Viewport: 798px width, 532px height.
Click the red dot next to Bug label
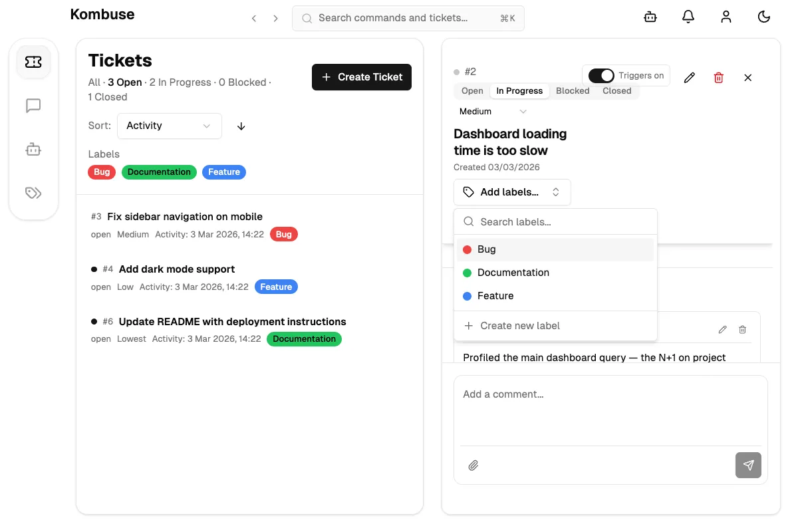coord(467,249)
